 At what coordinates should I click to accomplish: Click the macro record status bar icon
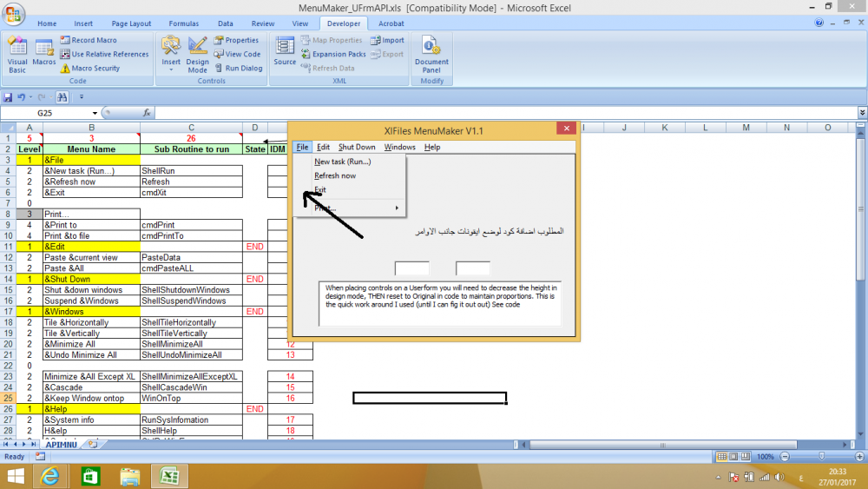40,456
